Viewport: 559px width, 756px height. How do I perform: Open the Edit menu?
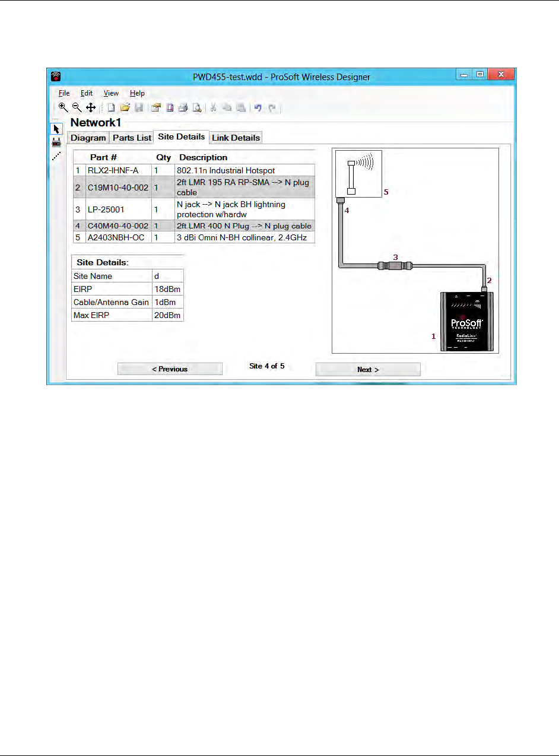point(87,93)
